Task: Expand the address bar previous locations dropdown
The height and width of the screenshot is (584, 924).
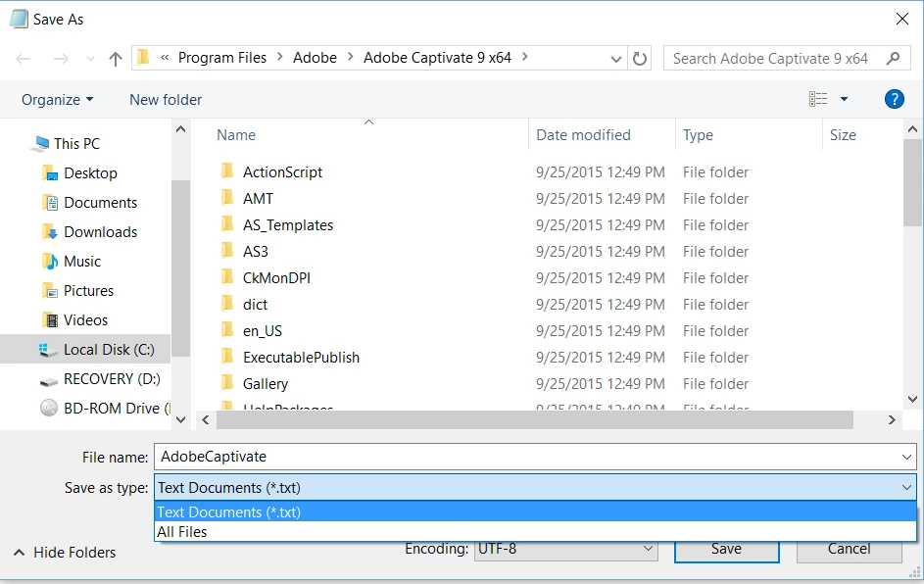Action: click(x=615, y=59)
